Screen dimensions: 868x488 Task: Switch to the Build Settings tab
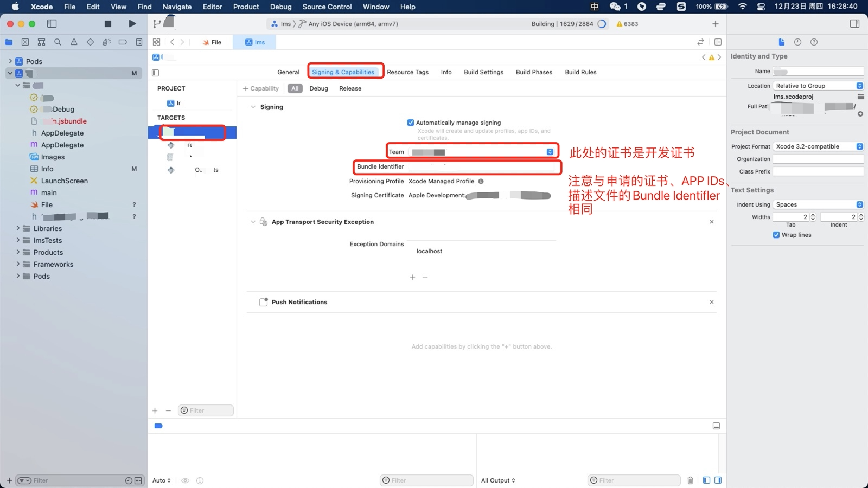coord(483,72)
